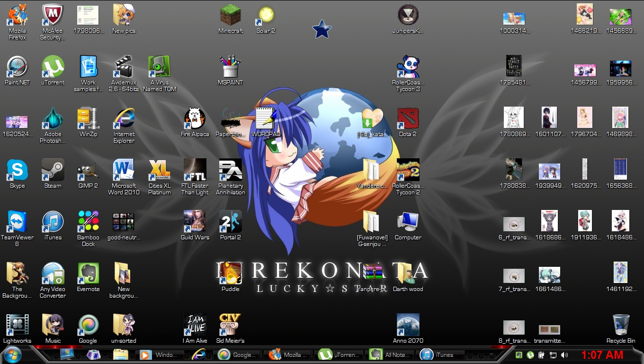Viewport: 644px width, 364px height.
Task: Select the Dota 2 shortcut
Action: [x=408, y=122]
